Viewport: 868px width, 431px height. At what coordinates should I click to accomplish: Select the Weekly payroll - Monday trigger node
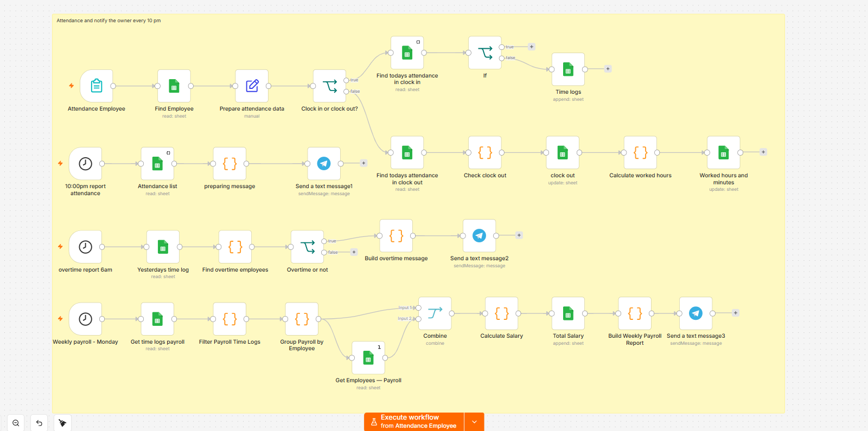[85, 319]
